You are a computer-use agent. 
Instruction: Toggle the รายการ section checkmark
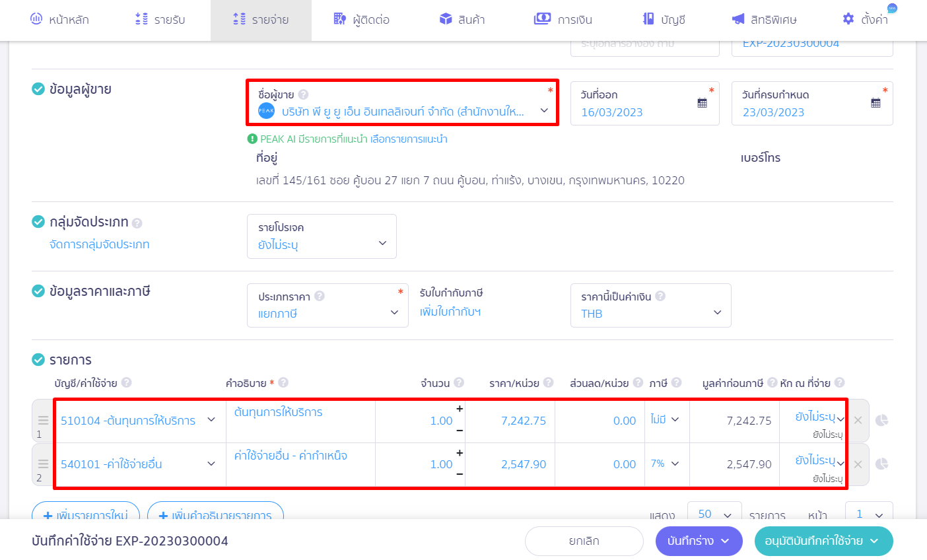point(38,359)
